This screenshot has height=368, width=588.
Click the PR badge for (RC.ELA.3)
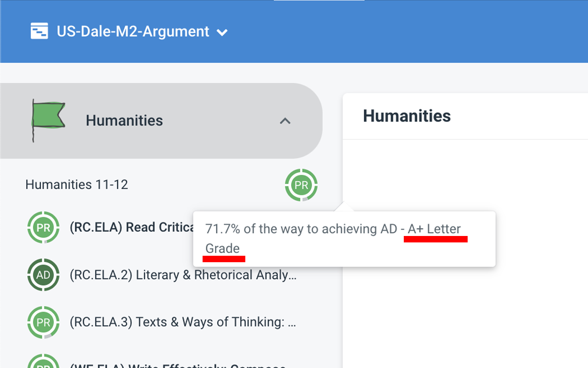tap(43, 322)
